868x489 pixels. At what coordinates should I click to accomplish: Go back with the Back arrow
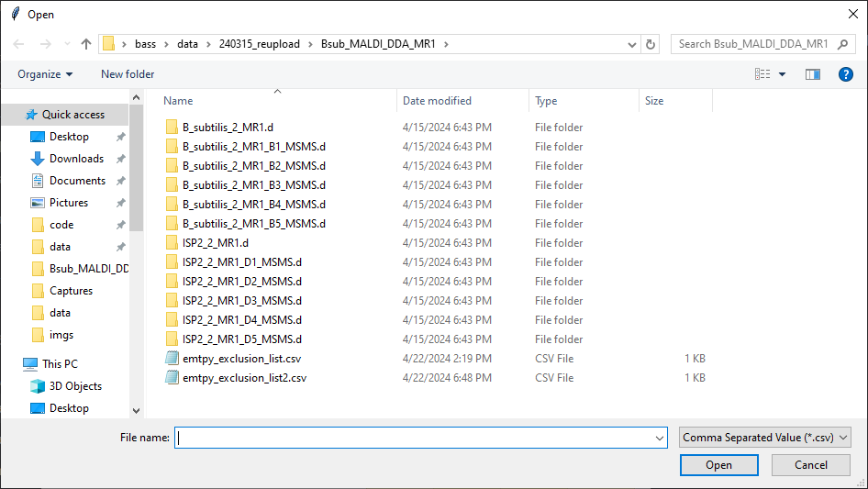pos(18,44)
